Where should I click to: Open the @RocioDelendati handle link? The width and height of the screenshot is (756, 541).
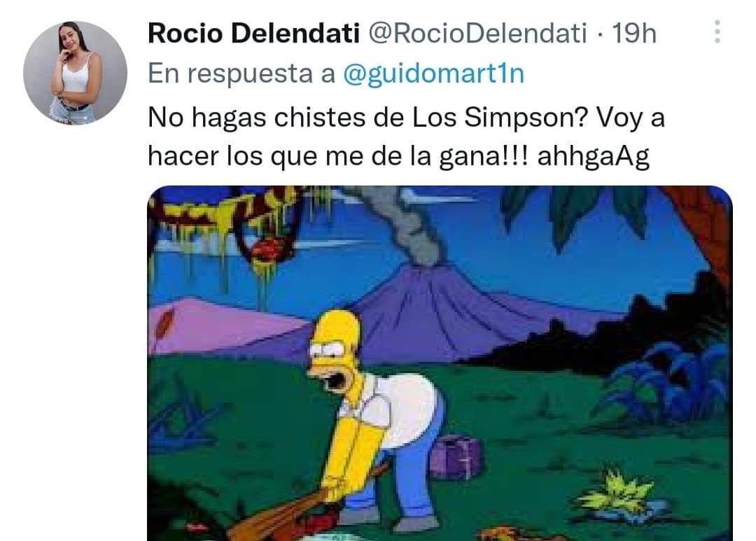[478, 34]
